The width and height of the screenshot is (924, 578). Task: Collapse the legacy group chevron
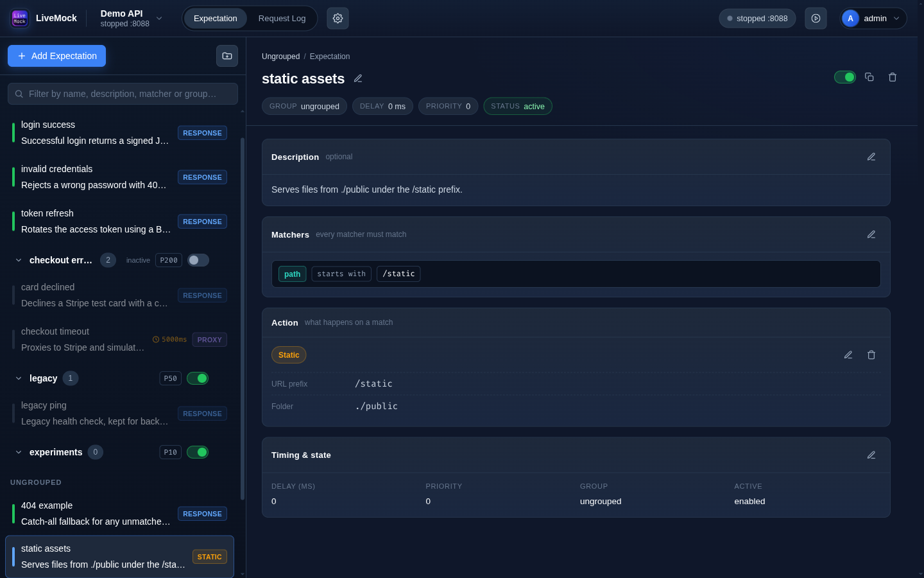[19, 378]
